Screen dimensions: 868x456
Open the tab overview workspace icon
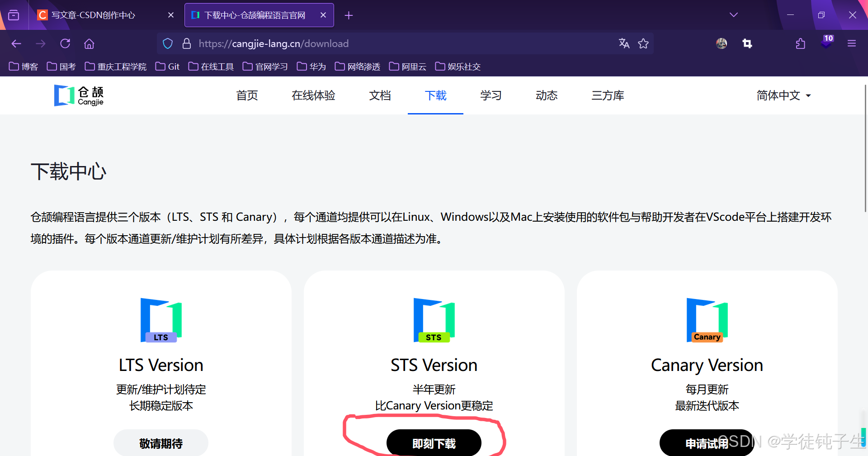pos(14,15)
